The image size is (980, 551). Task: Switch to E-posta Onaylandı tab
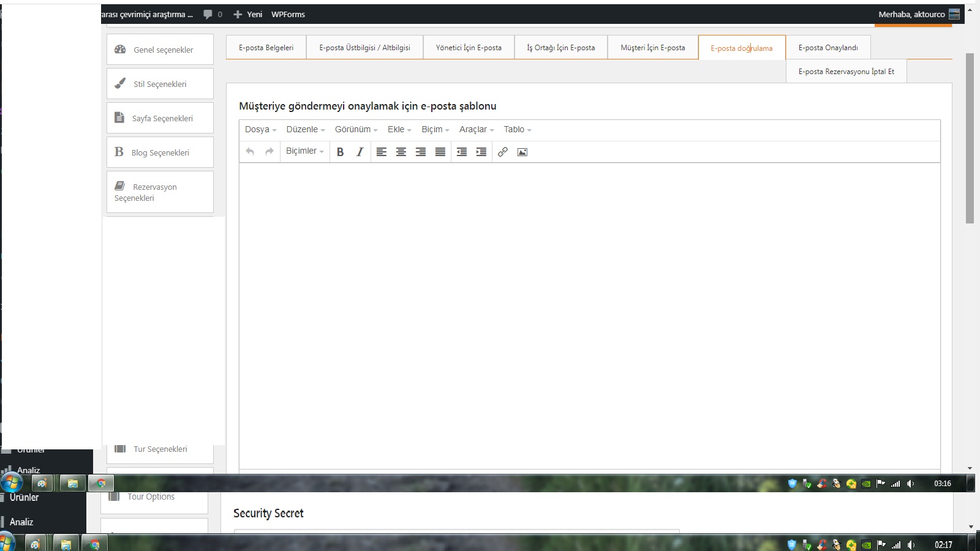[x=828, y=47]
